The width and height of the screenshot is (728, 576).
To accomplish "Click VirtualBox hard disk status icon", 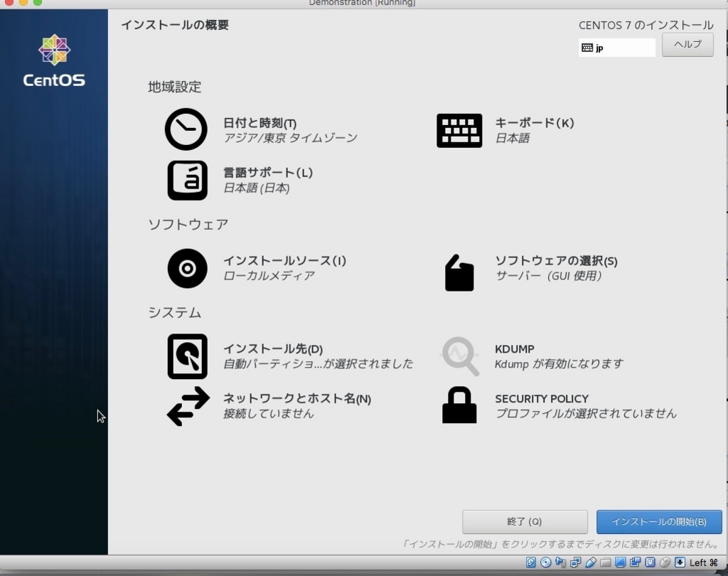I will coord(530,562).
